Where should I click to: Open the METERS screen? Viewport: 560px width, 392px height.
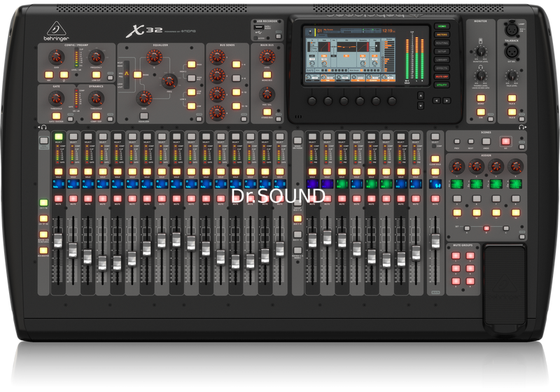click(x=442, y=34)
